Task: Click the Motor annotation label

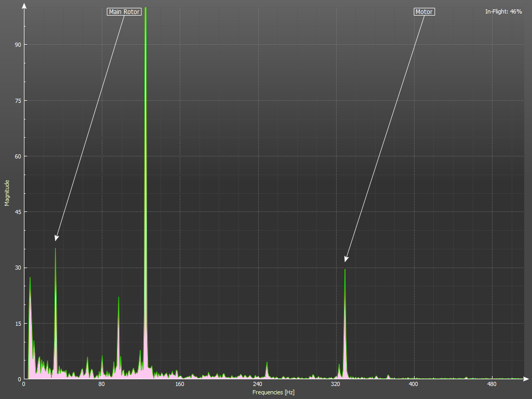Action: 424,11
